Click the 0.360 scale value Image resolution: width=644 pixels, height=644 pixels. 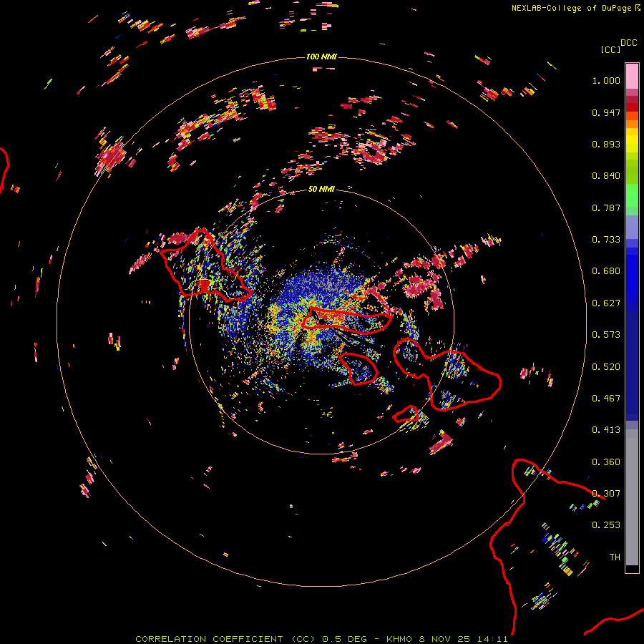pos(606,462)
